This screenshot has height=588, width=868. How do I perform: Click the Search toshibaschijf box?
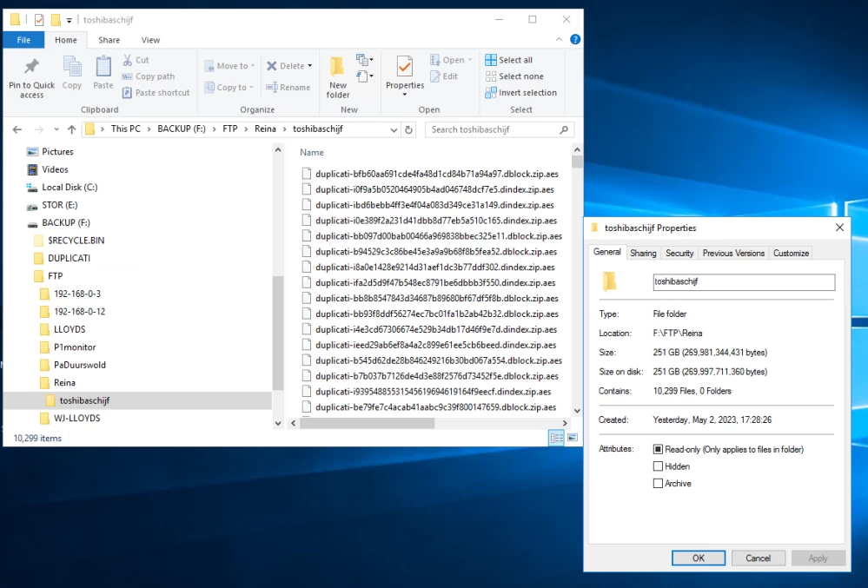coord(493,129)
